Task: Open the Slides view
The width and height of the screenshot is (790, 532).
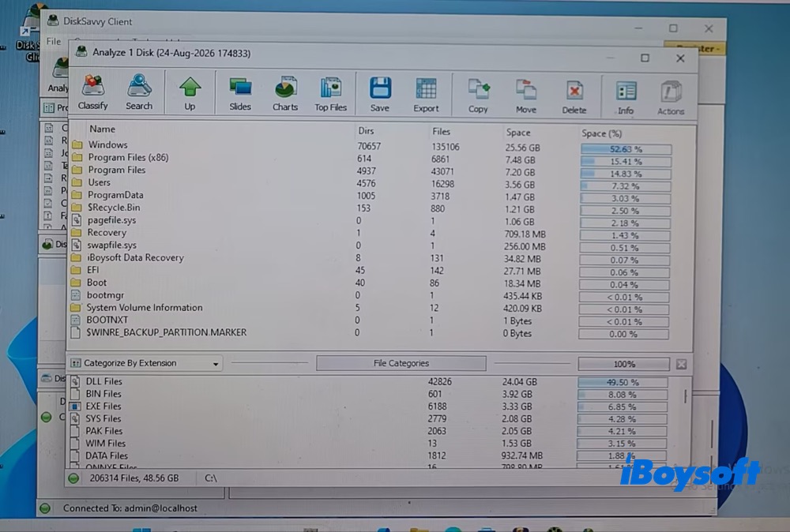Action: (240, 94)
